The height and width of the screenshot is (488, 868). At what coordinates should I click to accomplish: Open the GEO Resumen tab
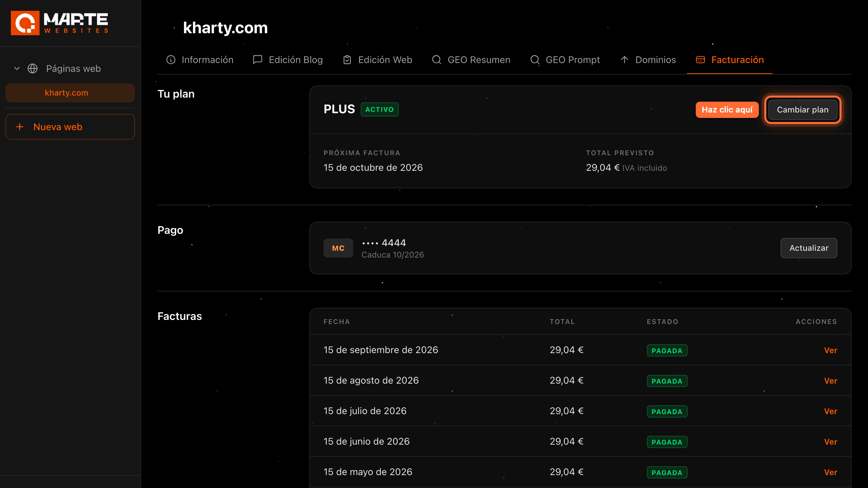pos(471,60)
